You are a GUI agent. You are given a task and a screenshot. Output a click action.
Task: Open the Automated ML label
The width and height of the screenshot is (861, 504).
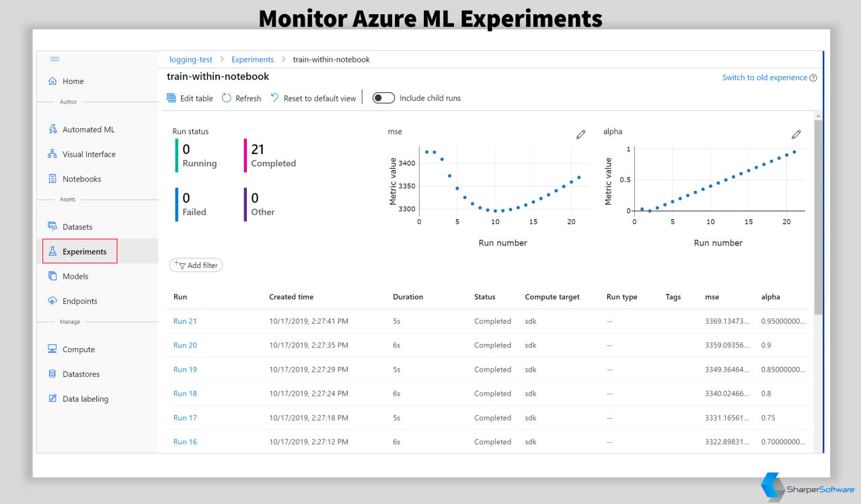click(x=89, y=130)
